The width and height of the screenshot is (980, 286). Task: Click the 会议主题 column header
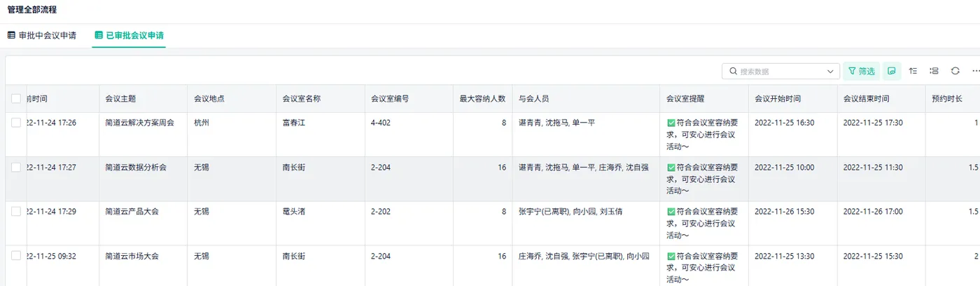(120, 99)
